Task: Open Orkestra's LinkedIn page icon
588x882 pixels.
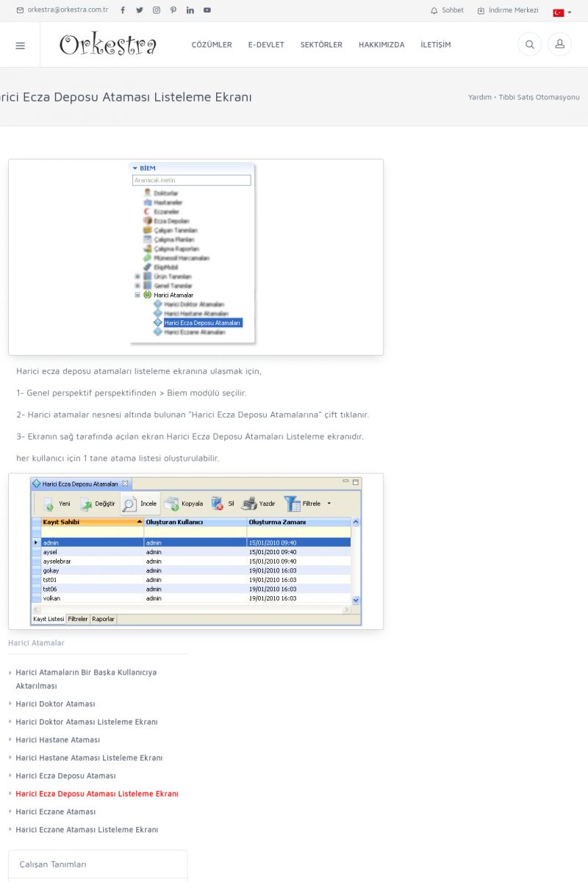Action: click(x=190, y=10)
